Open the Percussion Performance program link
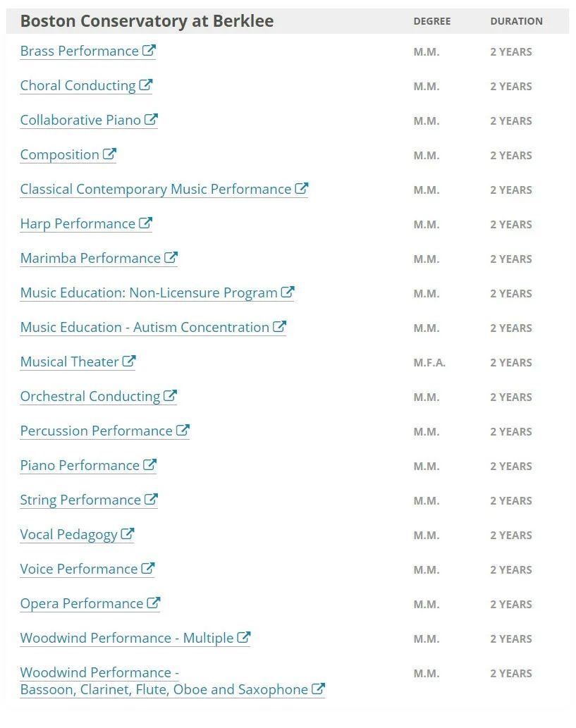This screenshot has height=728, width=576. pyautogui.click(x=96, y=431)
